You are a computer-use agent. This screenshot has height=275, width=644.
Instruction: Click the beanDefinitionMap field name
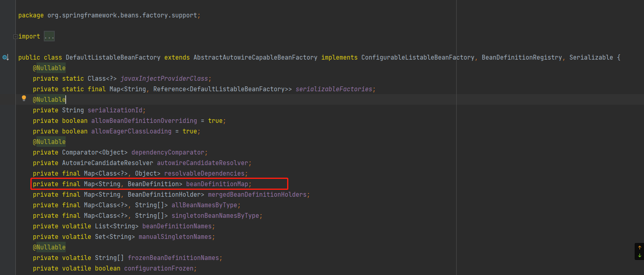pos(217,184)
